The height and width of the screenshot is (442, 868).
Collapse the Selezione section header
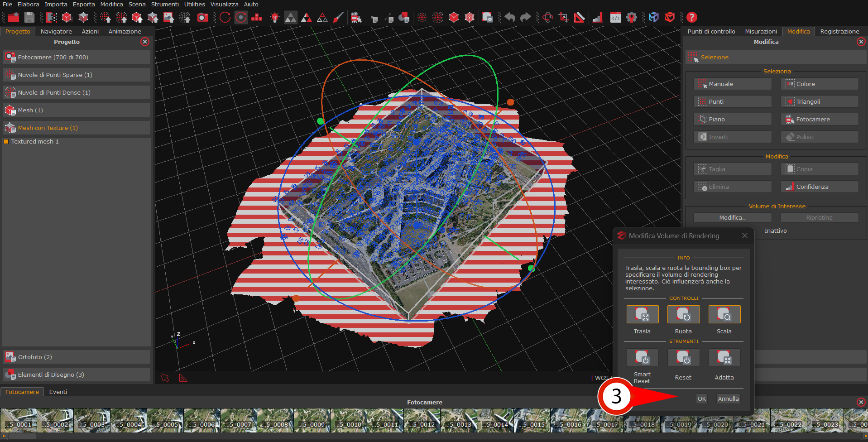[x=775, y=58]
